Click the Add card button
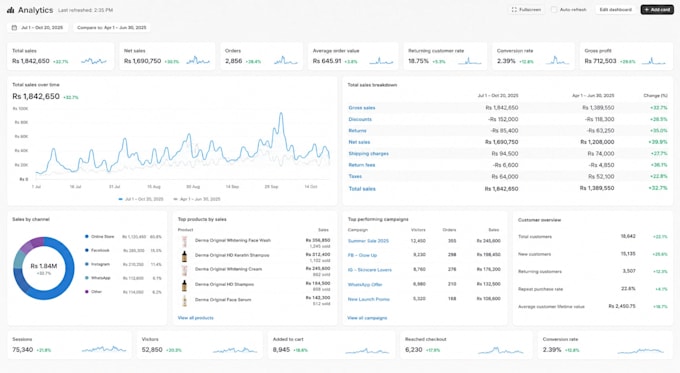Image resolution: width=680 pixels, height=373 pixels. pos(657,10)
